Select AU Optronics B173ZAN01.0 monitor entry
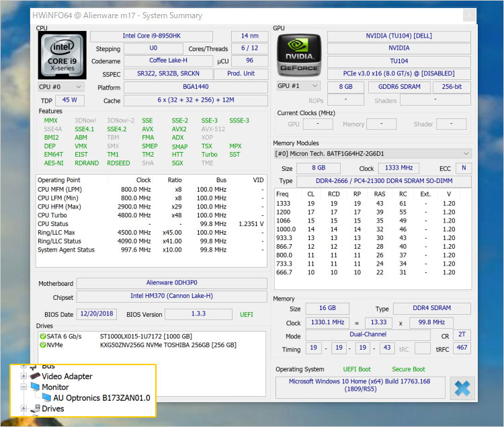Image resolution: width=504 pixels, height=427 pixels. click(101, 397)
